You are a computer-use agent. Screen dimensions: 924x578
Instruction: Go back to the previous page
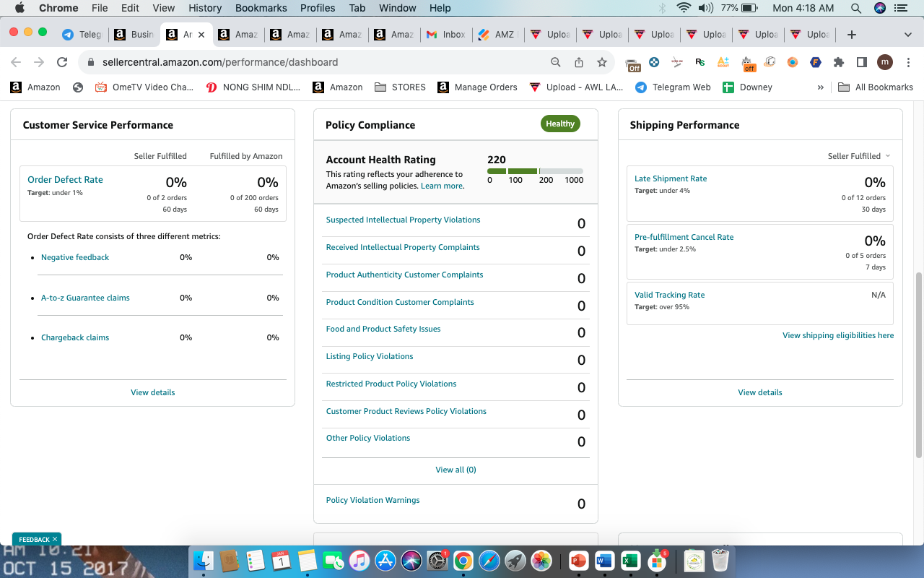click(x=16, y=62)
